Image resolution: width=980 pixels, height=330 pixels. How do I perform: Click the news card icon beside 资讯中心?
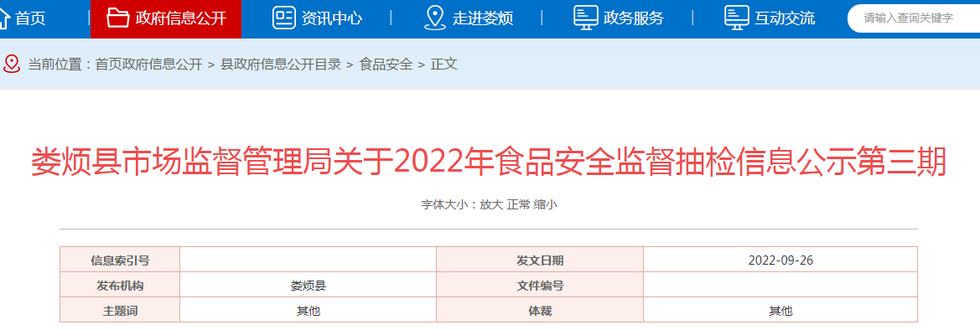click(283, 18)
